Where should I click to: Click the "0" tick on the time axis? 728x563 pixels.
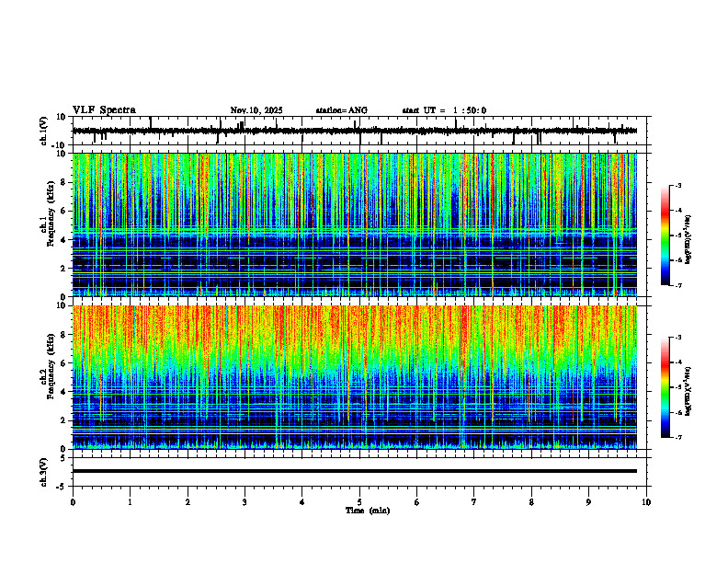coord(73,502)
